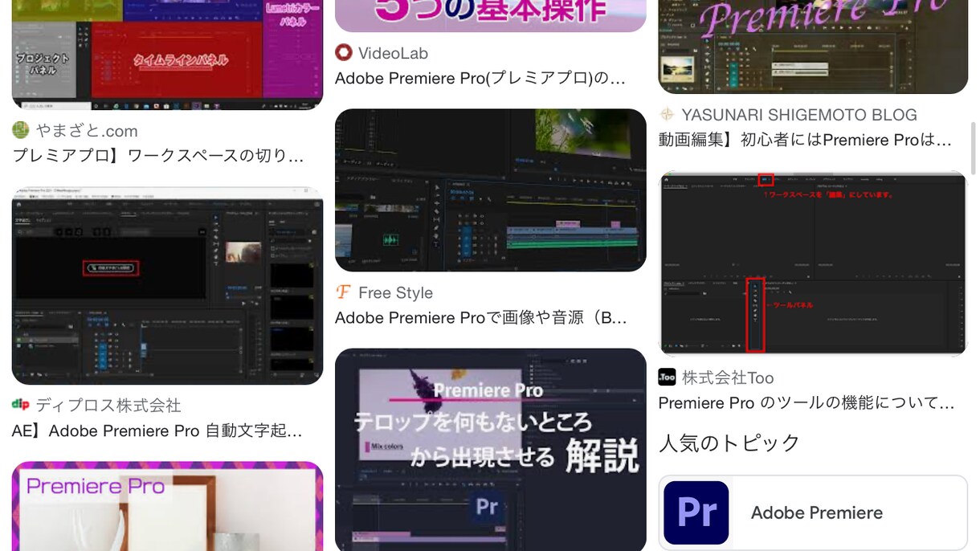Click the やまざと.com site favicon

tap(21, 130)
